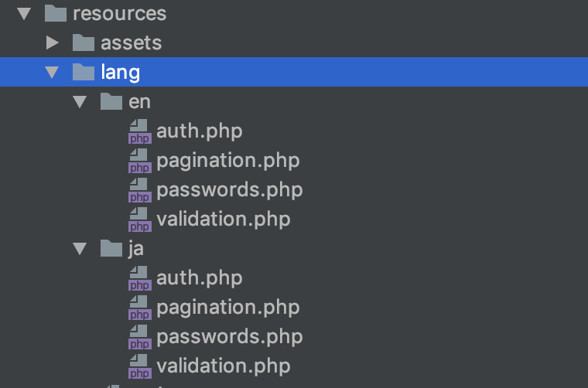Image resolution: width=588 pixels, height=388 pixels.
Task: Click the en folder icon
Action: pyautogui.click(x=111, y=101)
